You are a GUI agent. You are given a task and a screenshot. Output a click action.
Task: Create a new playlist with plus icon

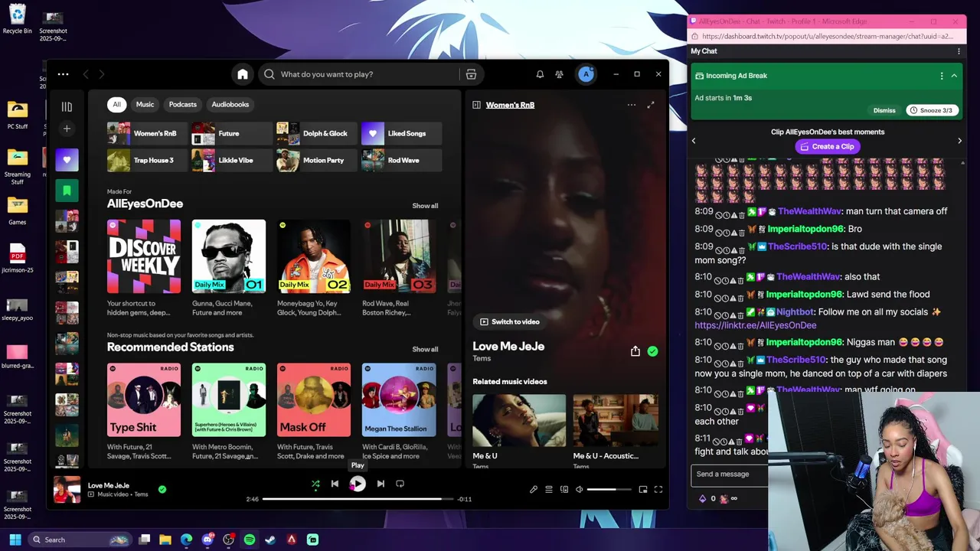pyautogui.click(x=67, y=129)
